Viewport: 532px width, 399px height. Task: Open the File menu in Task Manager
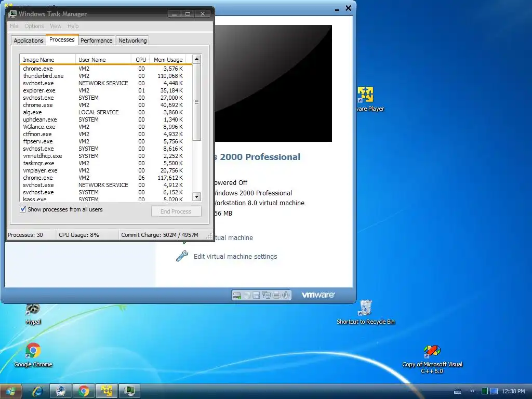coord(14,26)
